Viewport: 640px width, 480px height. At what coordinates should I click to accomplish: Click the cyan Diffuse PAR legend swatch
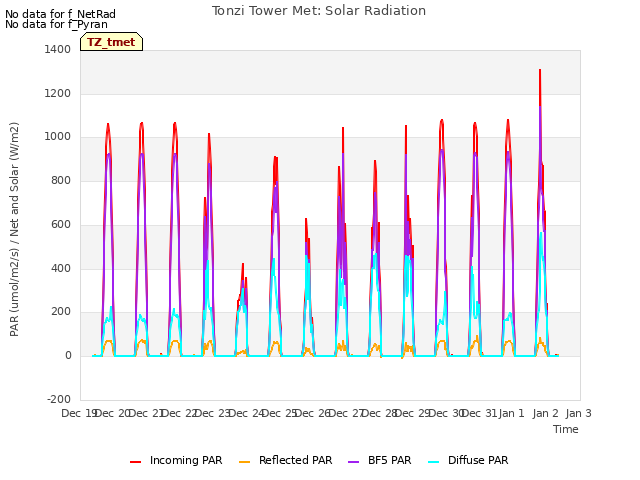coord(433,462)
